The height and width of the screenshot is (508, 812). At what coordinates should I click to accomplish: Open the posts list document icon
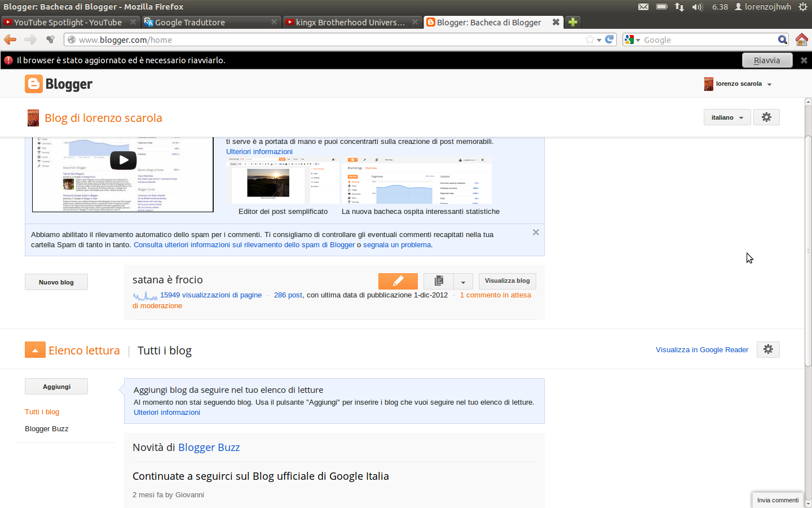[x=439, y=281]
